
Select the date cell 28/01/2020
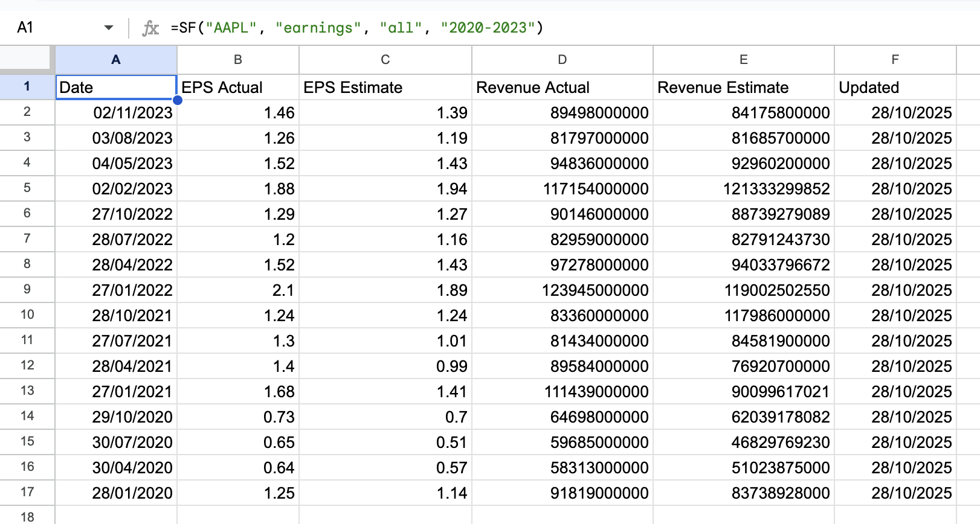pos(116,493)
